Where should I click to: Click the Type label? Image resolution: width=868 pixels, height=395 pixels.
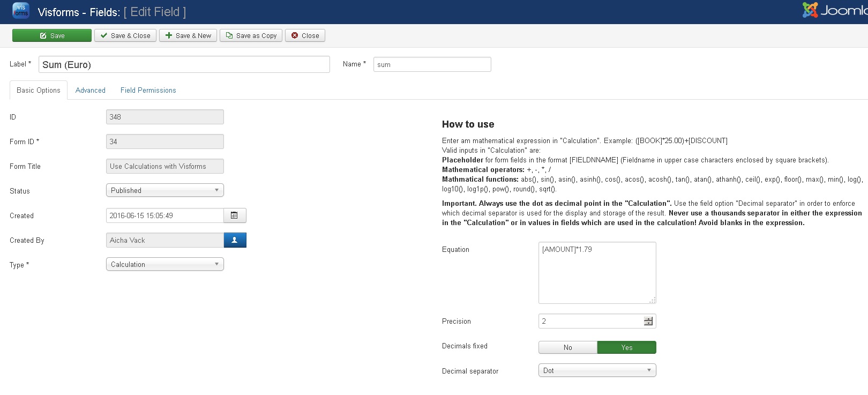(x=19, y=265)
